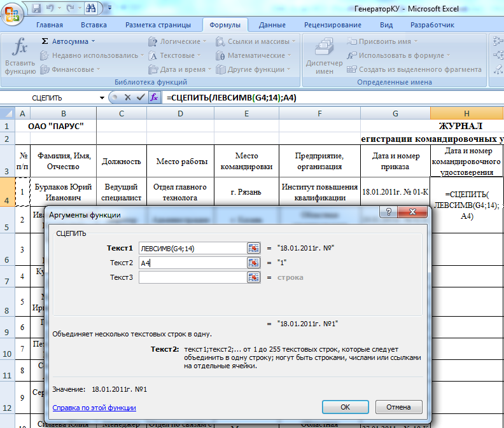
Task: Click the Текст2 argument field
Action: [193, 263]
